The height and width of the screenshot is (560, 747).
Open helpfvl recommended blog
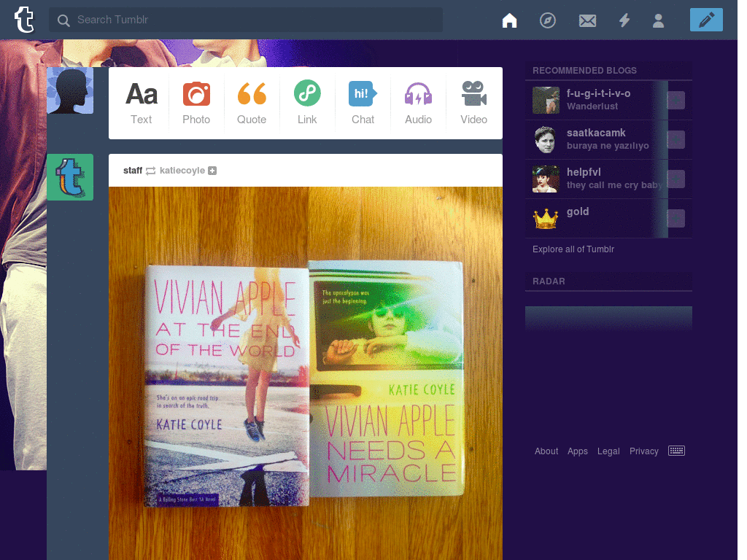pyautogui.click(x=584, y=172)
